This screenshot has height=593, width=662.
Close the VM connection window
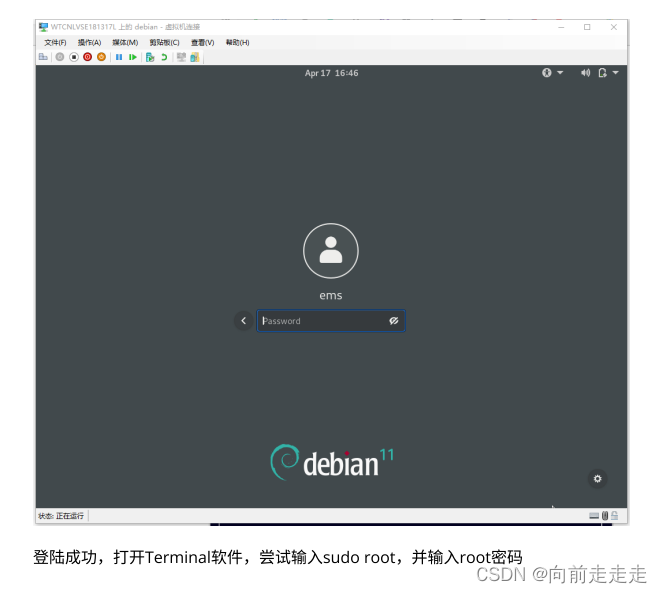613,27
